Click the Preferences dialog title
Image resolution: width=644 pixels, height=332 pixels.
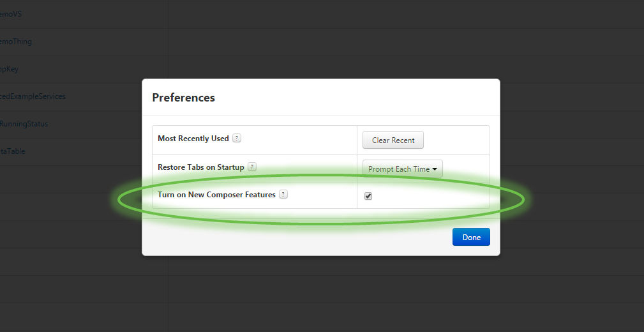pyautogui.click(x=184, y=98)
